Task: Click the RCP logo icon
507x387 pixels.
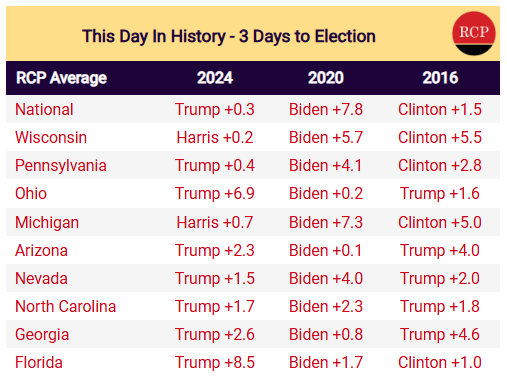Action: coord(473,33)
